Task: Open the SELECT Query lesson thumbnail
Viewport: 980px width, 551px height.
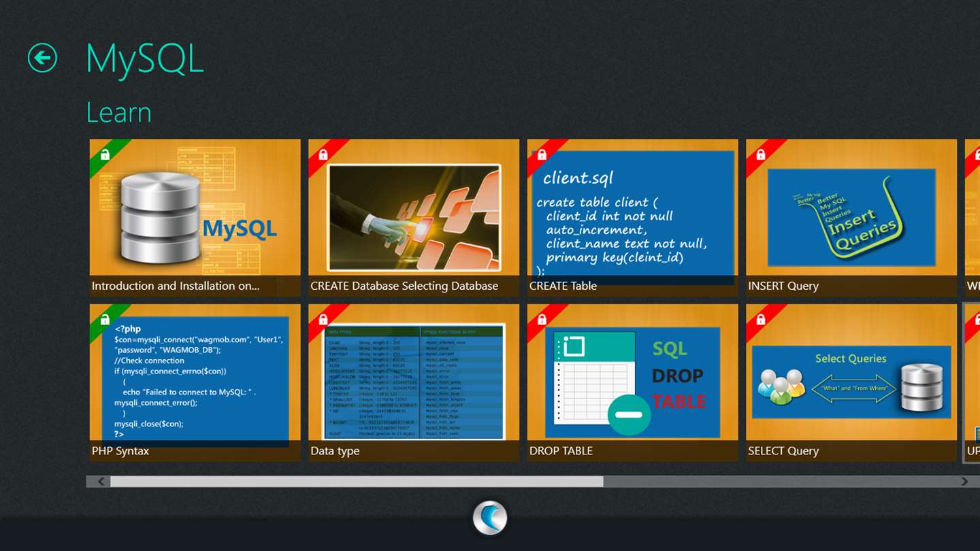Action: [x=851, y=382]
